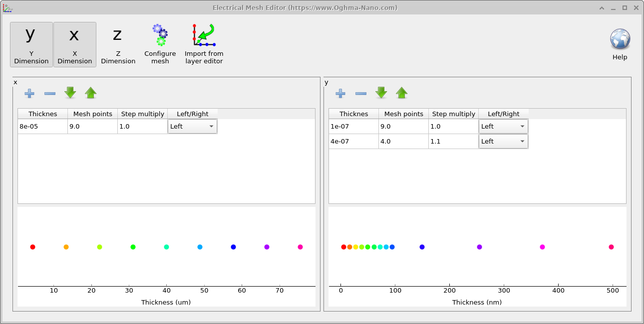Remove a mesh layer in the y panel
This screenshot has height=324, width=644.
tap(360, 93)
